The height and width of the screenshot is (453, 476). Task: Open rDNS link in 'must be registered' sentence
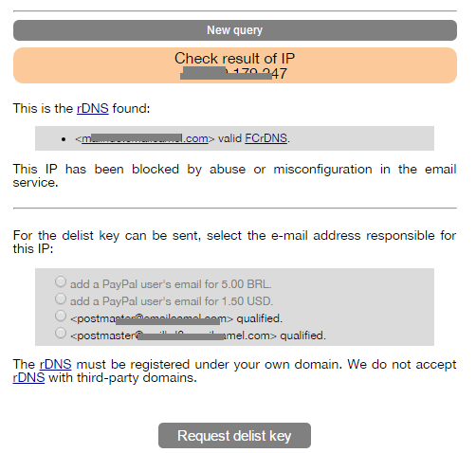click(x=55, y=364)
